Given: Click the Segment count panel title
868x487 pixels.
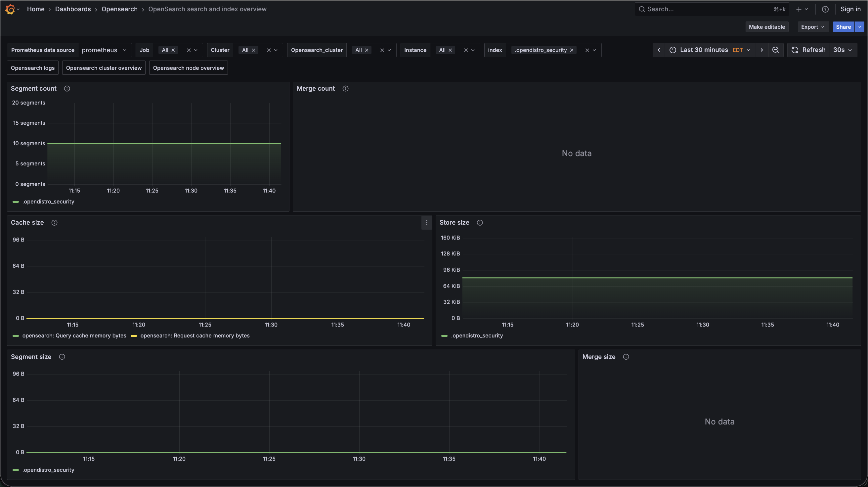Looking at the screenshot, I should [34, 89].
